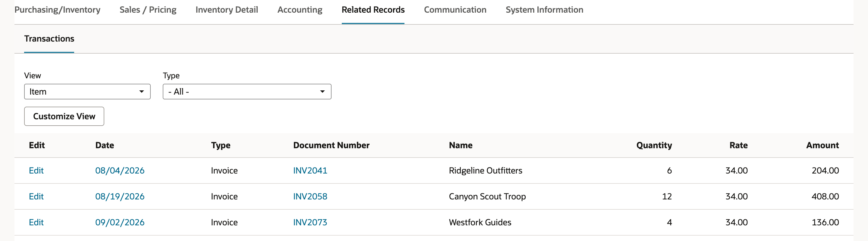Open invoice INV2058
The height and width of the screenshot is (241, 868).
(310, 197)
